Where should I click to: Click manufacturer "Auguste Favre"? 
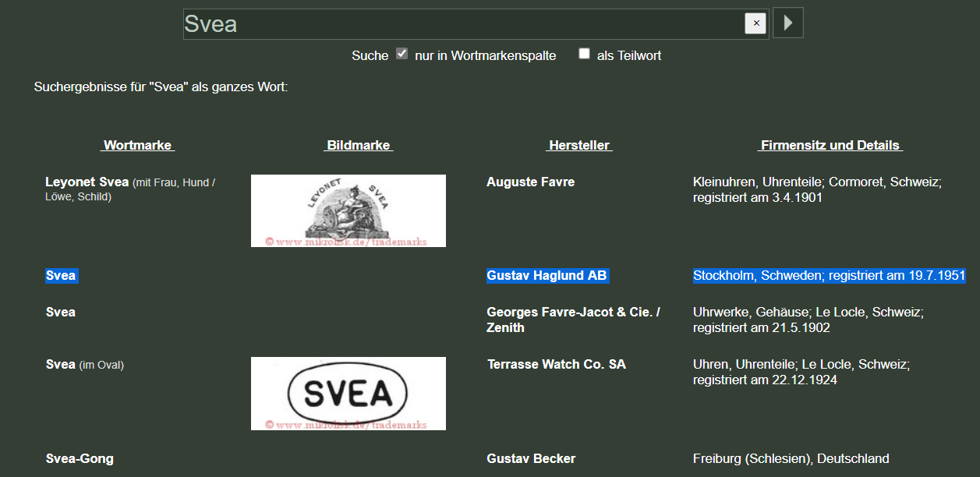coord(530,182)
